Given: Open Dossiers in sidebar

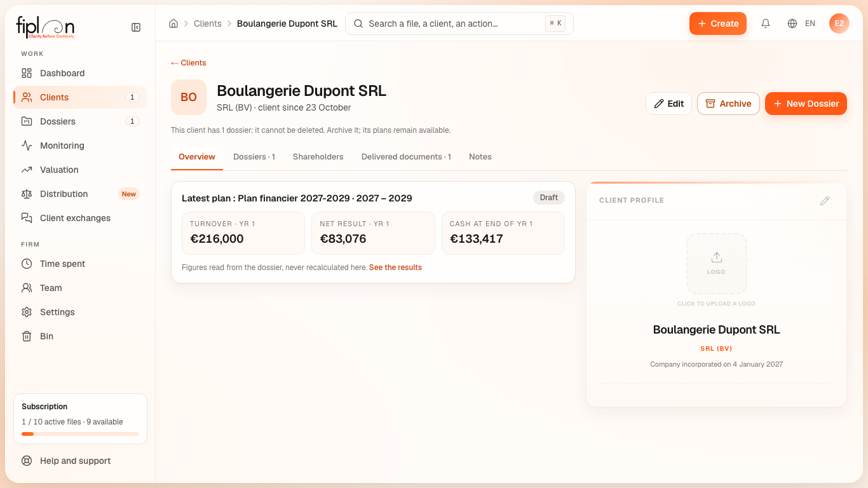Looking at the screenshot, I should pos(80,121).
